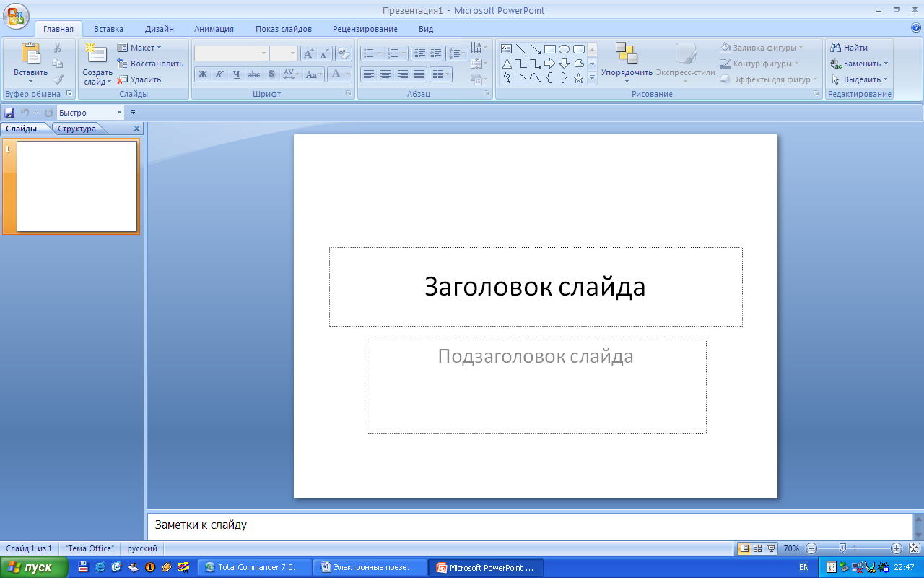Click Decrease Font Size icon
This screenshot has width=924, height=578.
point(324,53)
